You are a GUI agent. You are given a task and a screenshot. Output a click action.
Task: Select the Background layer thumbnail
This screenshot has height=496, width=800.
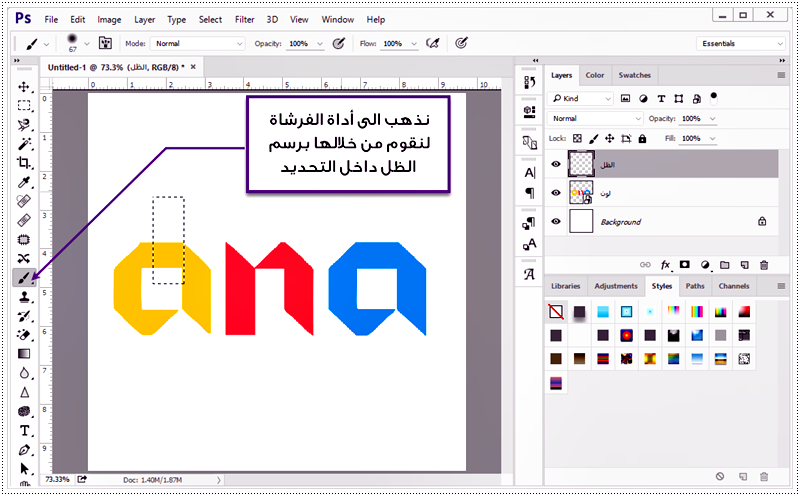click(581, 221)
